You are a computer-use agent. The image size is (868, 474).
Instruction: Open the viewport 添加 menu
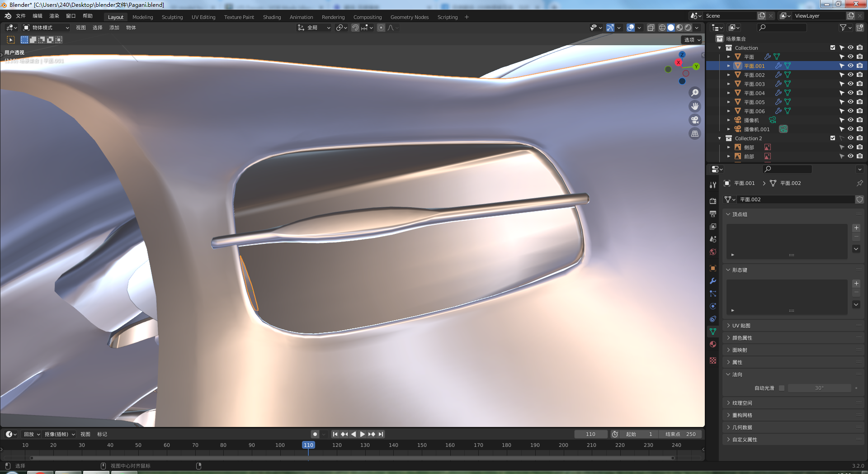pos(114,28)
